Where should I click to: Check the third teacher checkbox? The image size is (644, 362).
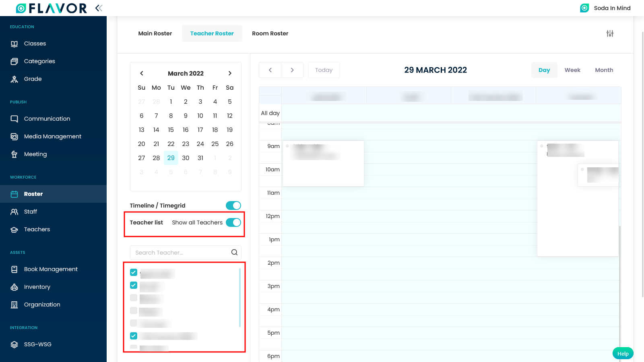134,298
